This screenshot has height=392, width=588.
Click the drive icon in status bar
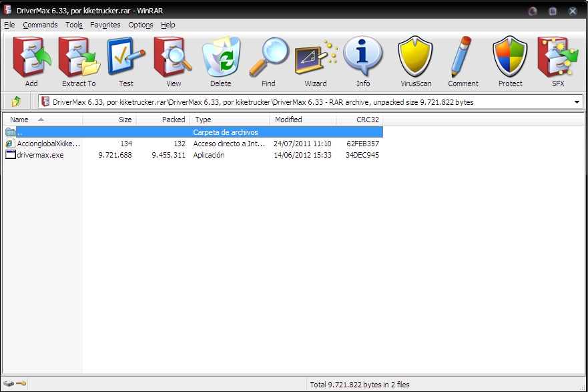[x=9, y=383]
